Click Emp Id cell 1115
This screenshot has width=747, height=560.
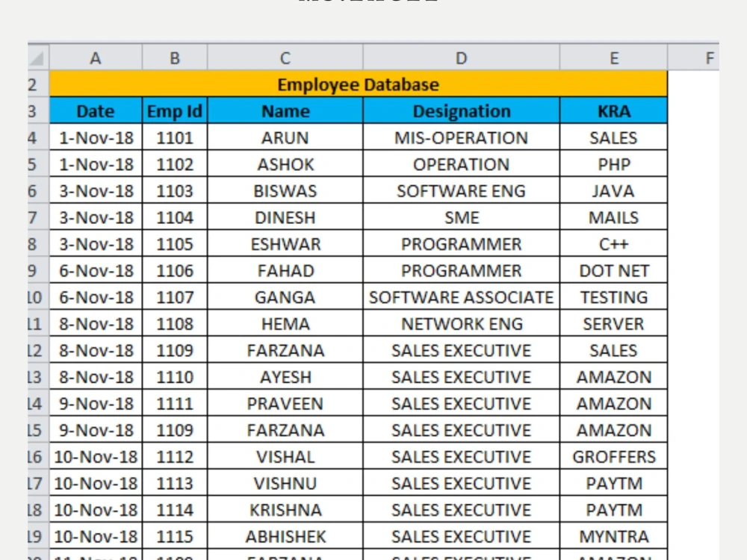tap(175, 536)
